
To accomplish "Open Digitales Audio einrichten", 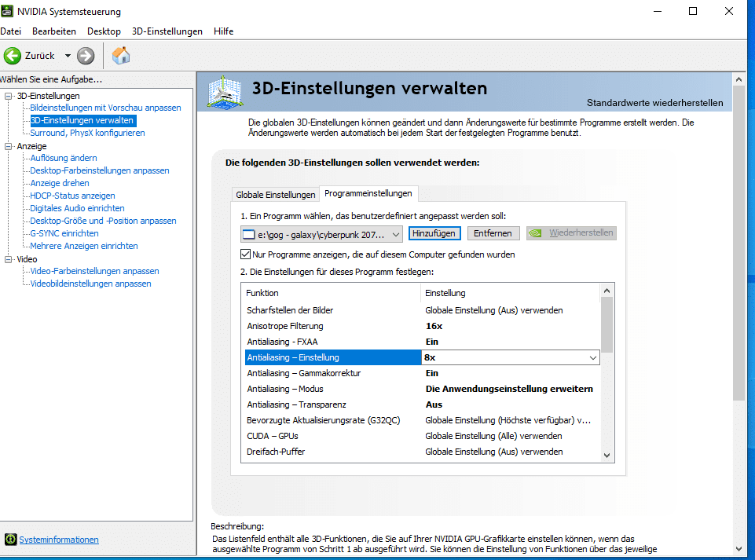I will [x=77, y=208].
